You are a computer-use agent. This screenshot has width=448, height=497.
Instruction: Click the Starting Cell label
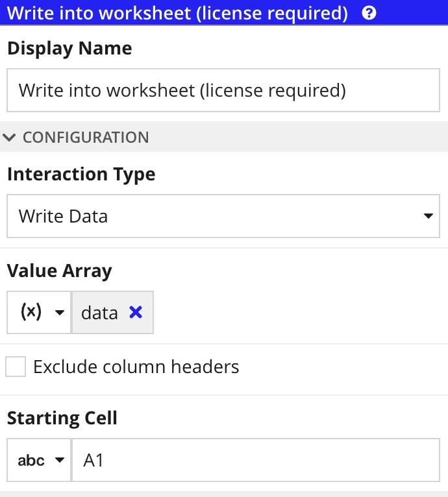(62, 418)
